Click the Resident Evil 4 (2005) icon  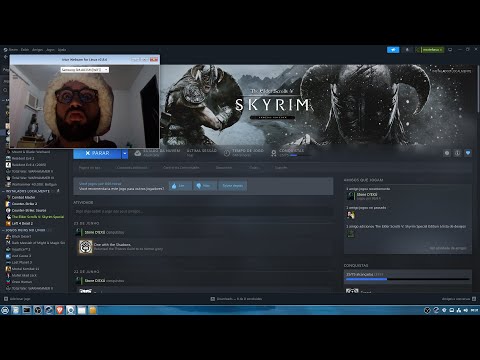point(8,165)
